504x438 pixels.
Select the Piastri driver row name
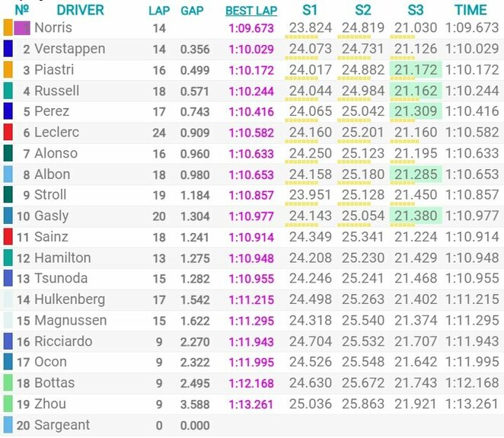54,70
